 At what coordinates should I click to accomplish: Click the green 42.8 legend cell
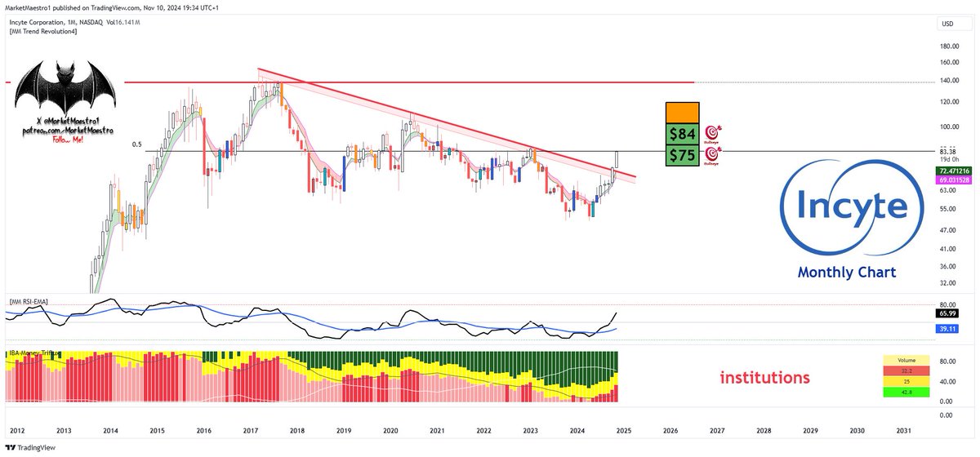pyautogui.click(x=906, y=393)
